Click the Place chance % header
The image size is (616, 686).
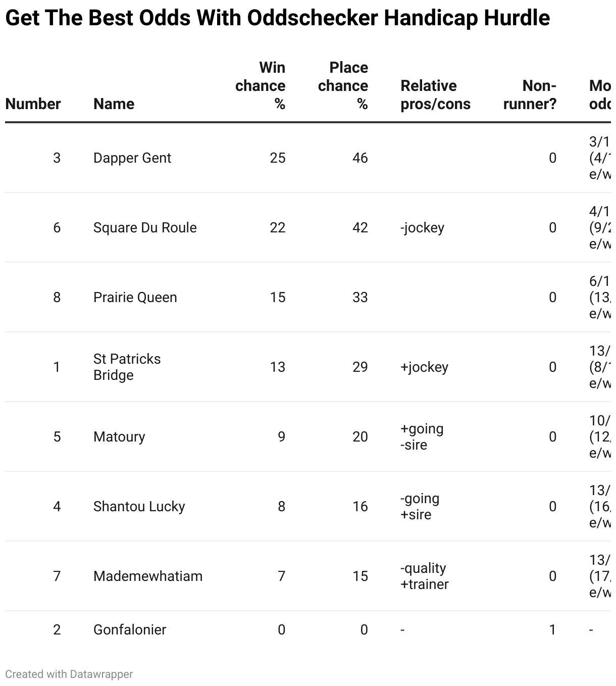[343, 86]
